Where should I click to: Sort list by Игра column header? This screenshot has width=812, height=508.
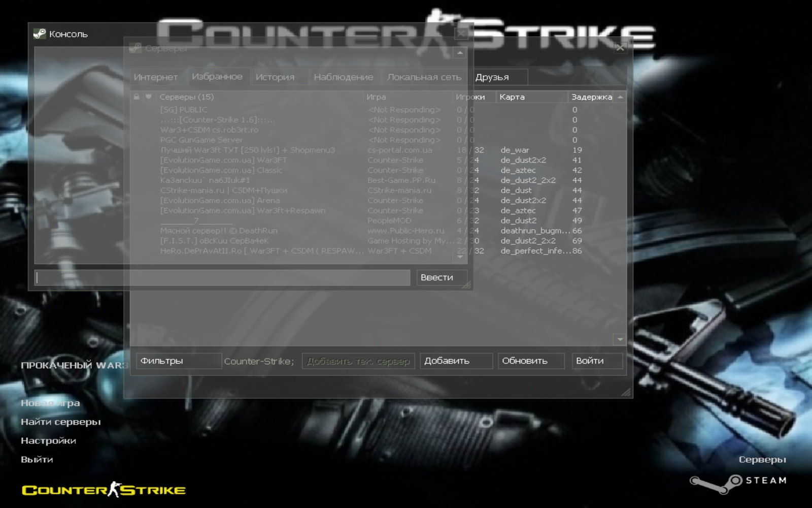[x=408, y=97]
